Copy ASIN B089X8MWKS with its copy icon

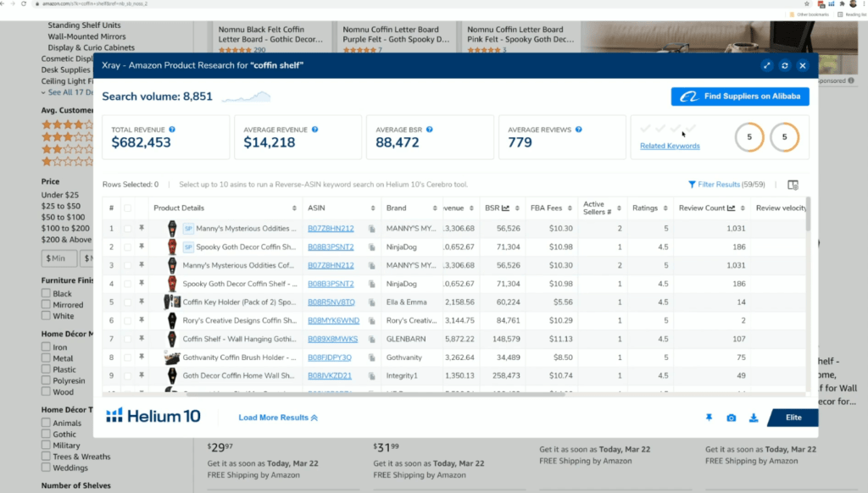point(372,339)
